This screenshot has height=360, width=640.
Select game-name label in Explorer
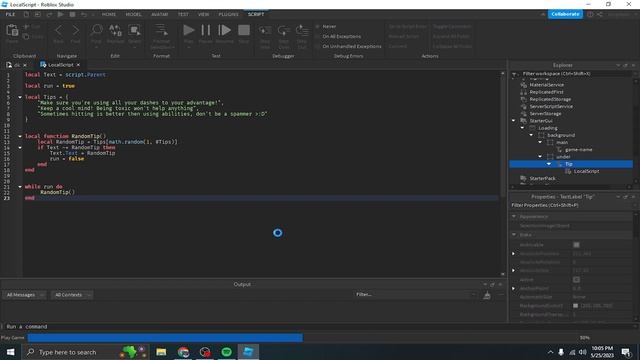(578, 150)
